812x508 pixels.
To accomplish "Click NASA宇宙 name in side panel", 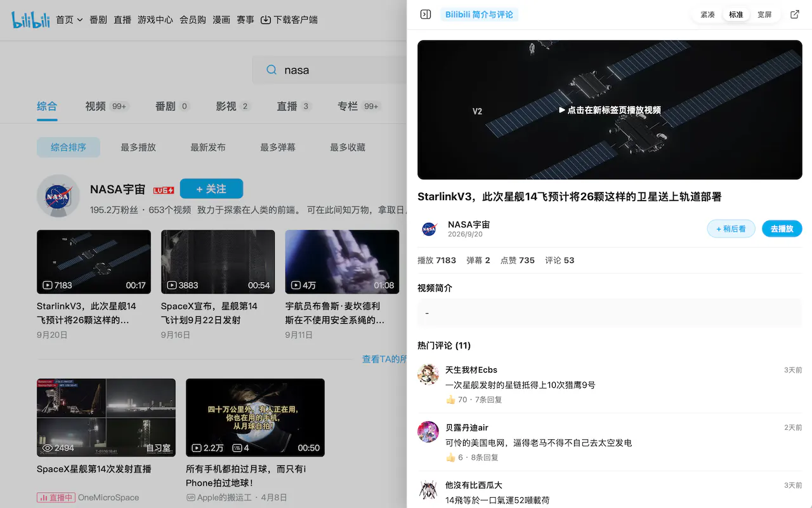I will pos(469,224).
